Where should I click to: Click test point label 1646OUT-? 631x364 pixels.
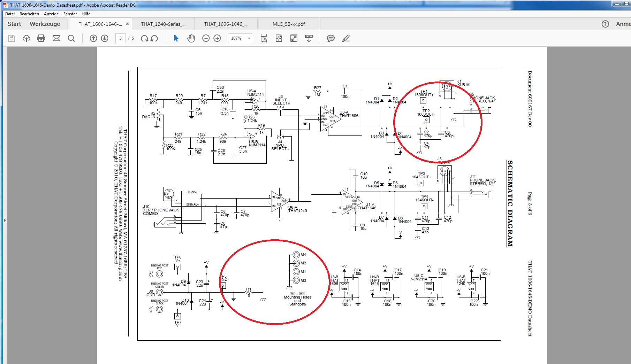(424, 200)
